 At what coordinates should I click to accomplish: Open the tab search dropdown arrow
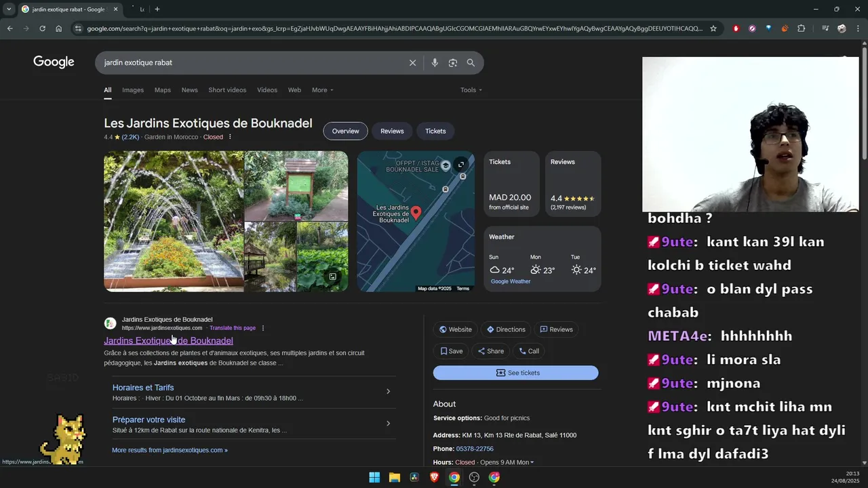click(9, 9)
